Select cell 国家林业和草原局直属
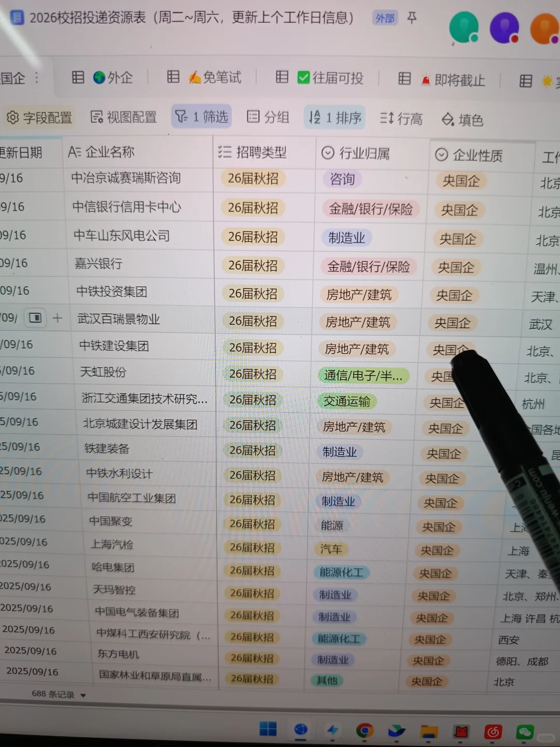Image resolution: width=560 pixels, height=747 pixels. point(155,676)
